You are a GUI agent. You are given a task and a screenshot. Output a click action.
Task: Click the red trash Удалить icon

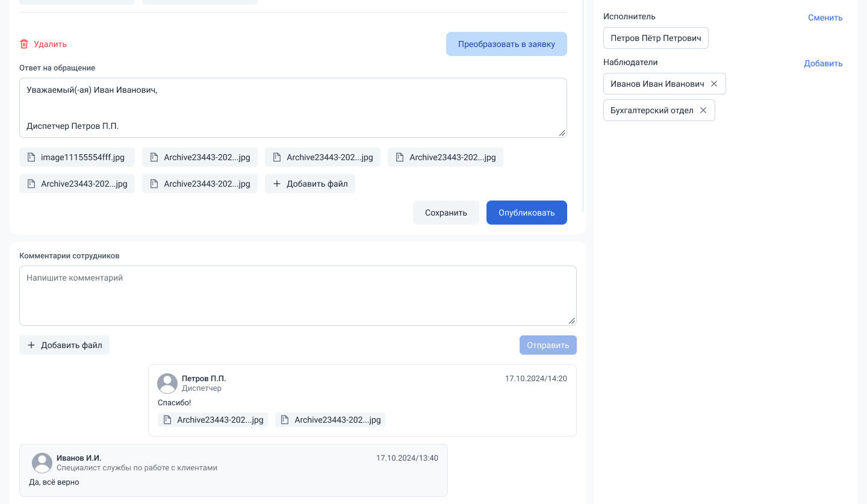click(x=24, y=44)
